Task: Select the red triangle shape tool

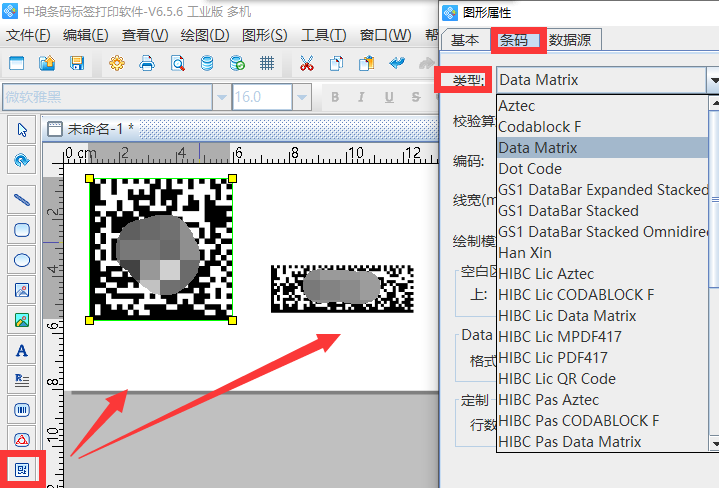Action: click(x=22, y=440)
